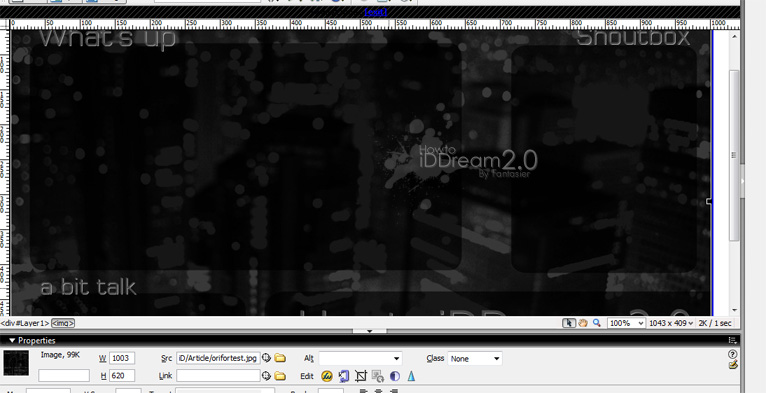Browse for Link file folder icon
Screen dimensions: 766x393
coord(280,376)
